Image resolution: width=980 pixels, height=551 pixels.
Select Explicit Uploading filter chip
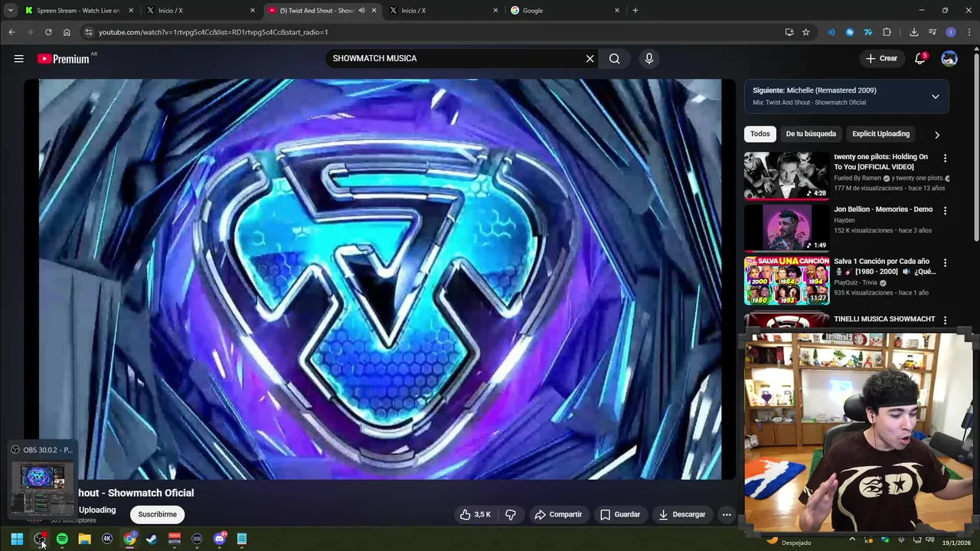880,134
